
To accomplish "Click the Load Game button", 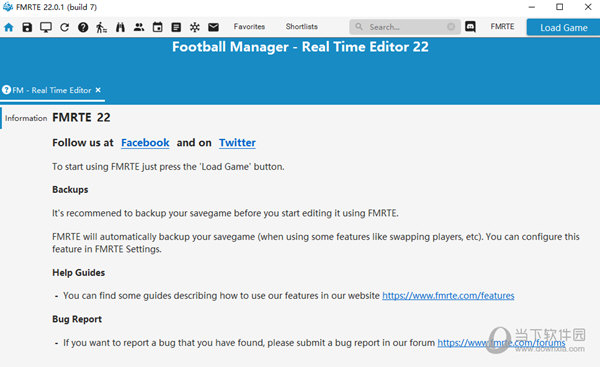I will pos(563,28).
